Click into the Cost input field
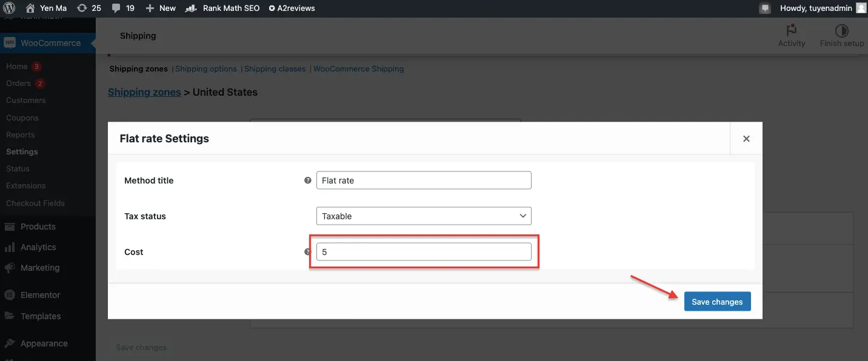 coord(424,252)
